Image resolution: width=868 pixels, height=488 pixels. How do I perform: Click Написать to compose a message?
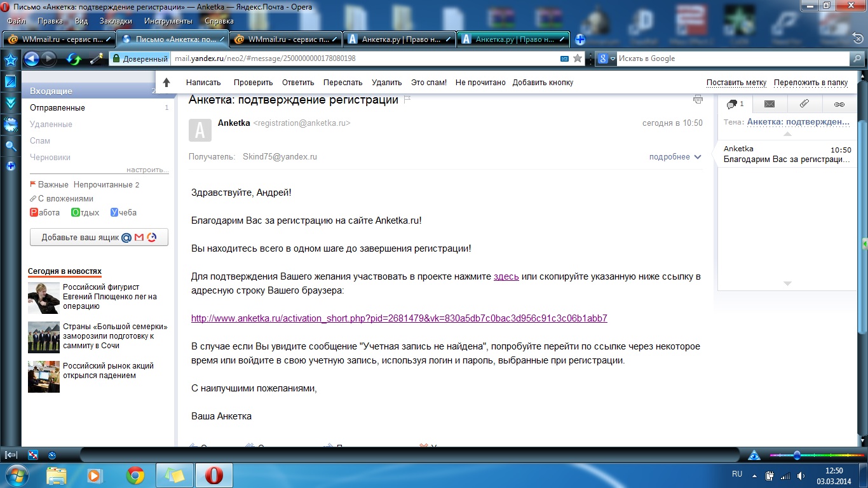click(203, 83)
